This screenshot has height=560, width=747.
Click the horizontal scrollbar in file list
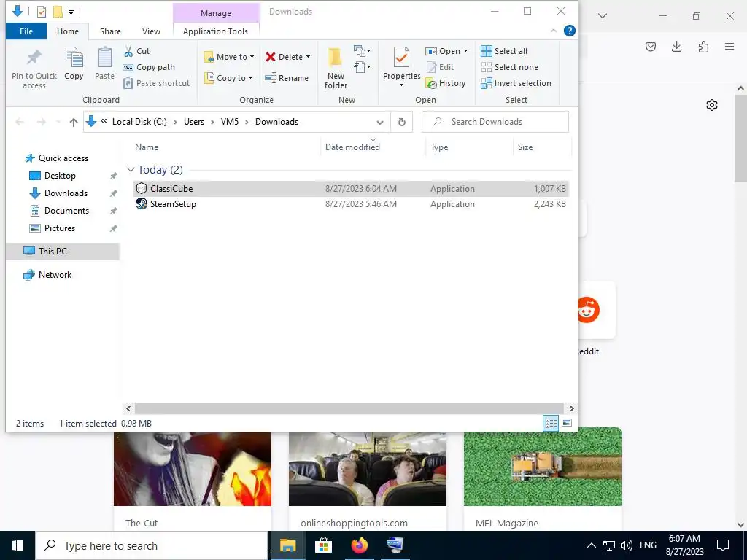(x=349, y=408)
